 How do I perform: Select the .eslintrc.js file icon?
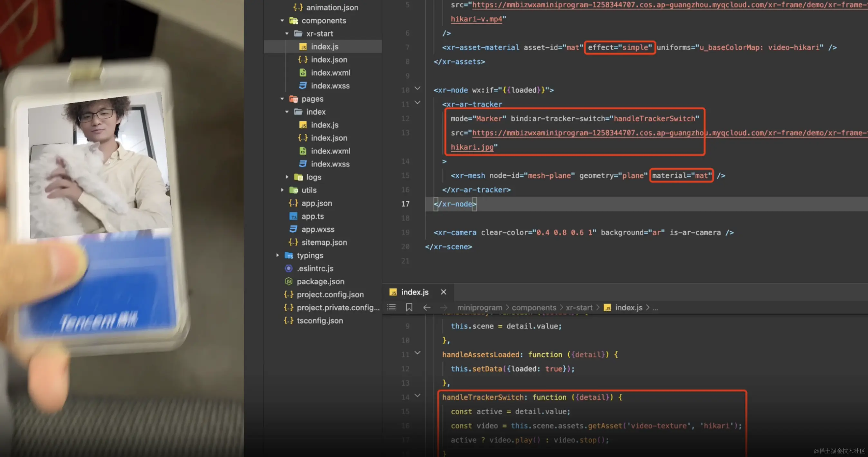pyautogui.click(x=289, y=268)
